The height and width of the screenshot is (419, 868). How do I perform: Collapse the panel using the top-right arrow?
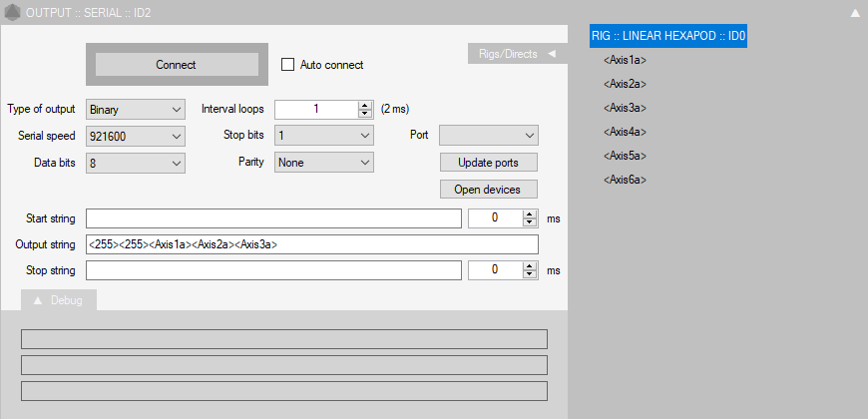854,13
